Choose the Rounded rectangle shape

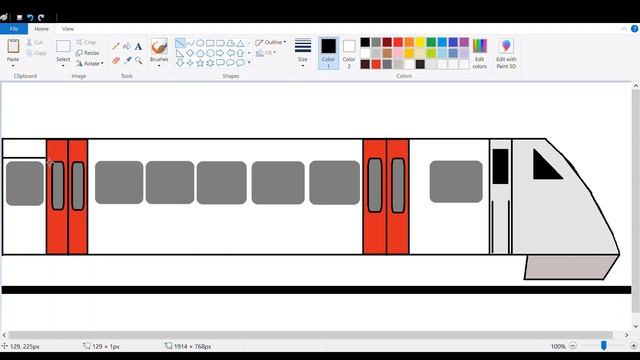pos(220,43)
